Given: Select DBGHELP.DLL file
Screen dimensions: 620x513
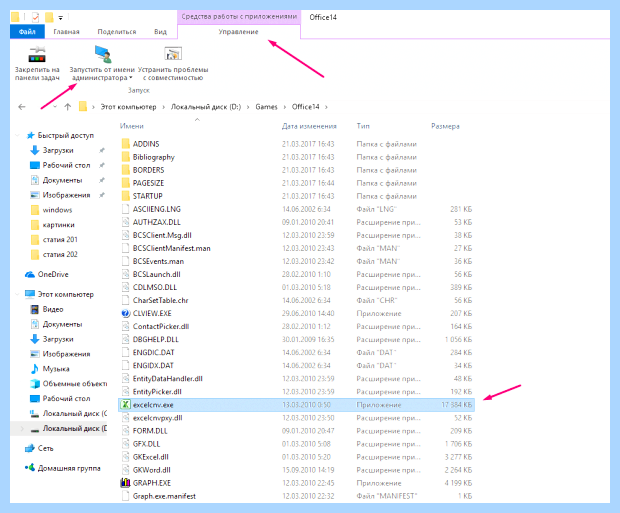Looking at the screenshot, I should 156,339.
